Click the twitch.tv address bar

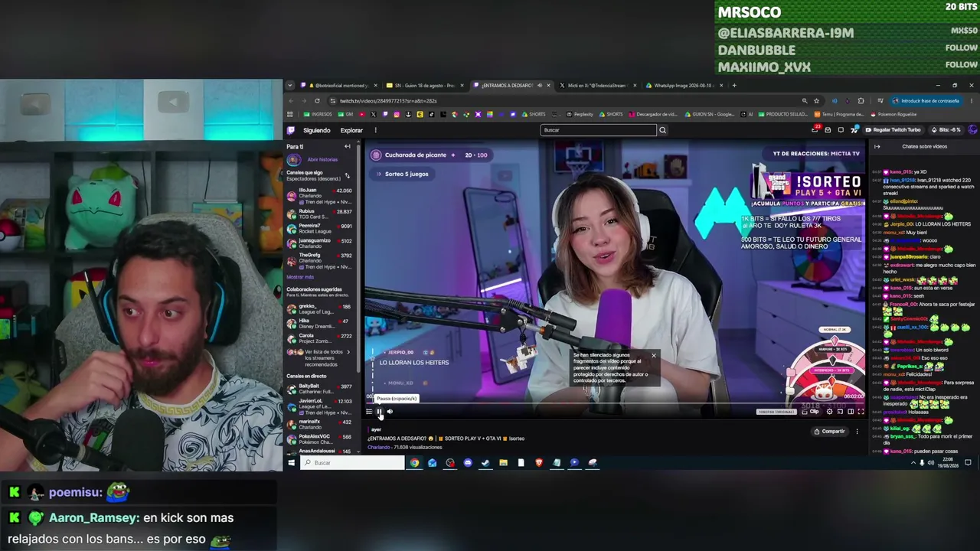(567, 101)
